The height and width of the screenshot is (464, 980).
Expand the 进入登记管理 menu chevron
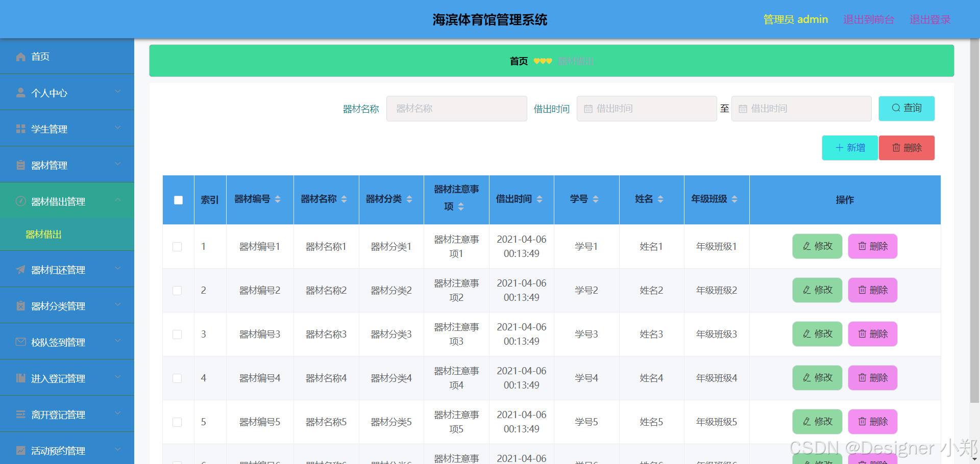pyautogui.click(x=118, y=377)
